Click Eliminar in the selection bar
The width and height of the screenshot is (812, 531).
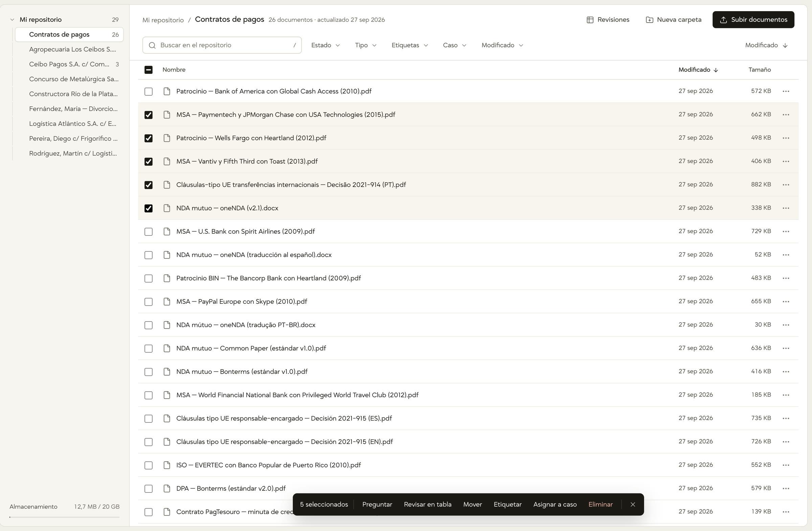tap(601, 504)
